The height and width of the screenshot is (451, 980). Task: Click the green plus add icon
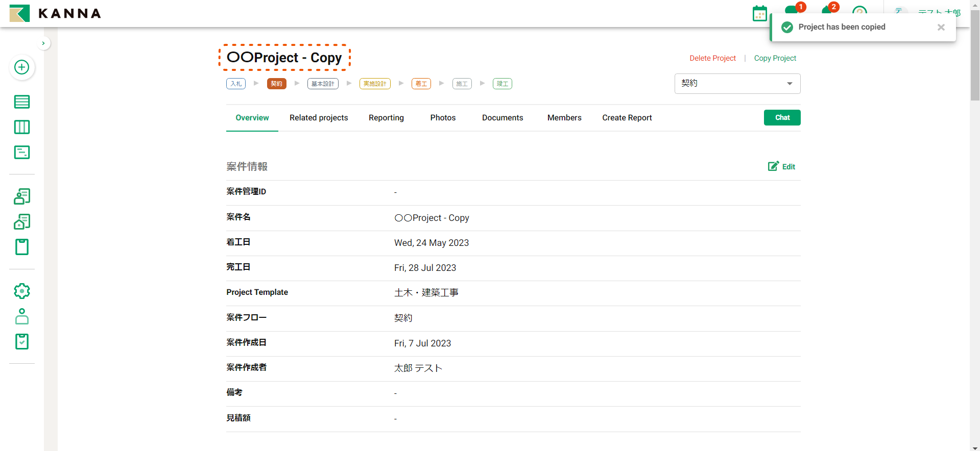[x=21, y=67]
